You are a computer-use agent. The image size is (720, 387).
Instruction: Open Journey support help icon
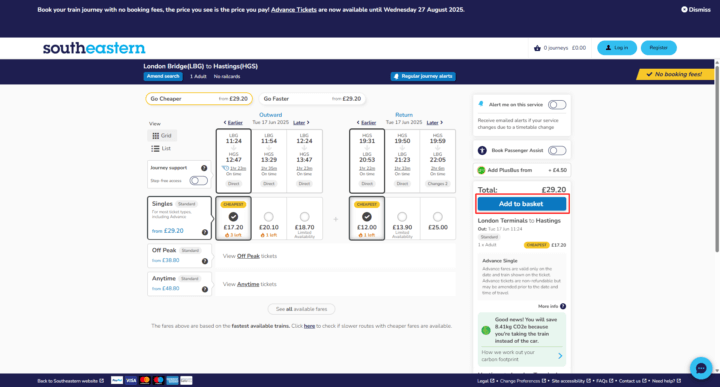[x=204, y=168]
